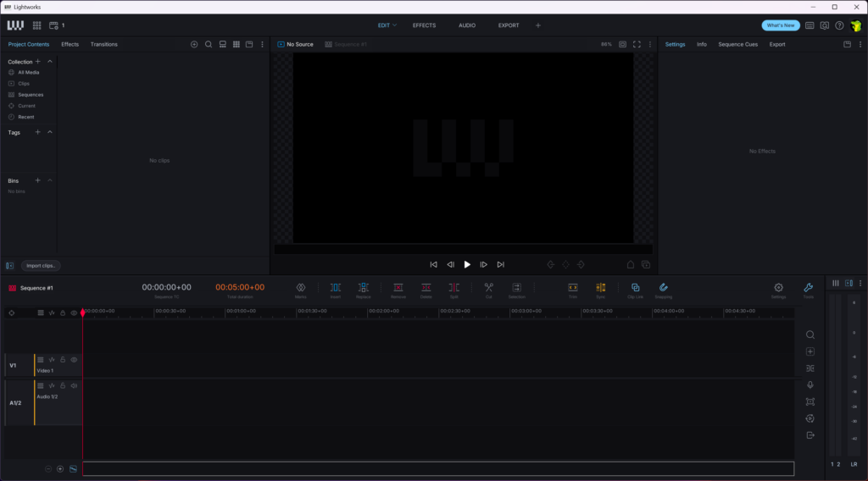Open Project Contents panel options menu
This screenshot has height=481, width=868.
[263, 44]
